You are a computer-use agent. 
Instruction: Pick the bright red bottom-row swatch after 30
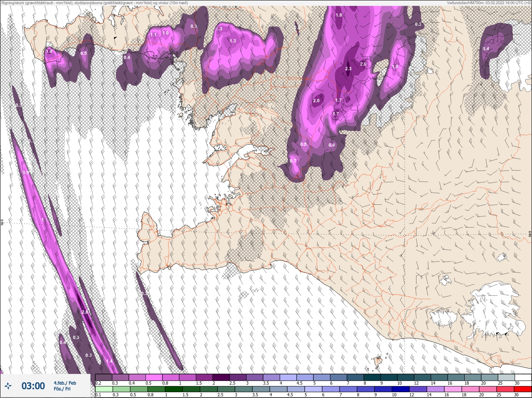tap(524, 389)
